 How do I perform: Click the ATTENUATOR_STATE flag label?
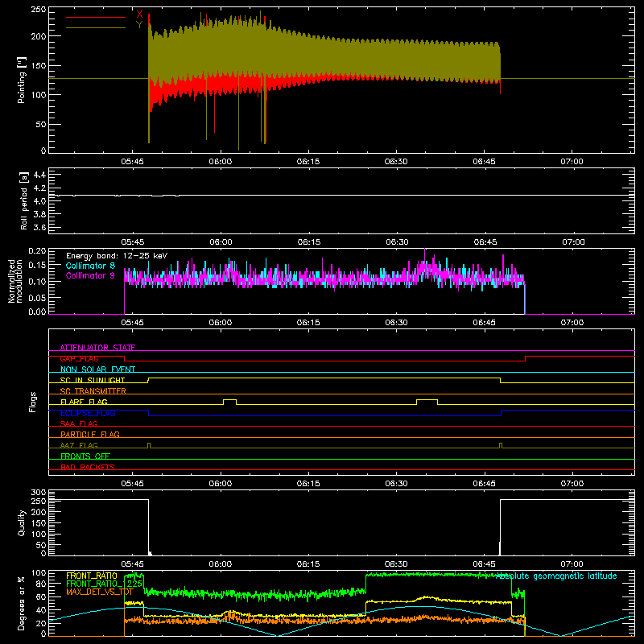(97, 348)
